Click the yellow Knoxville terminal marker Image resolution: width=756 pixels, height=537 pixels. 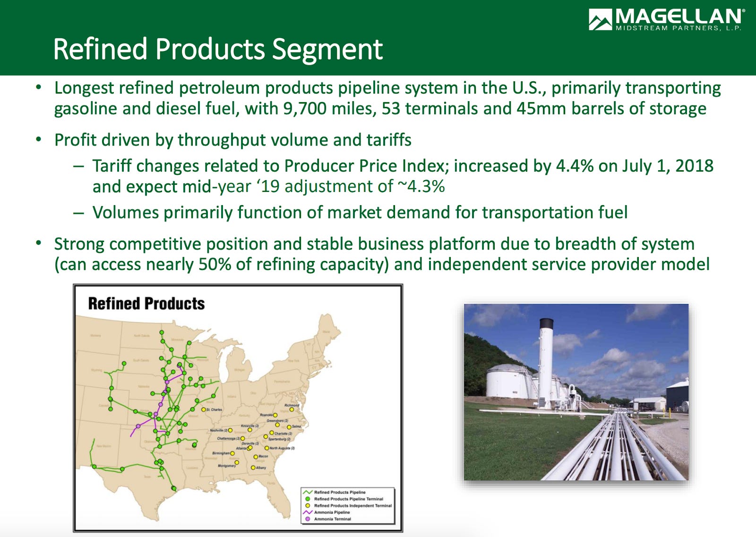pos(250,430)
